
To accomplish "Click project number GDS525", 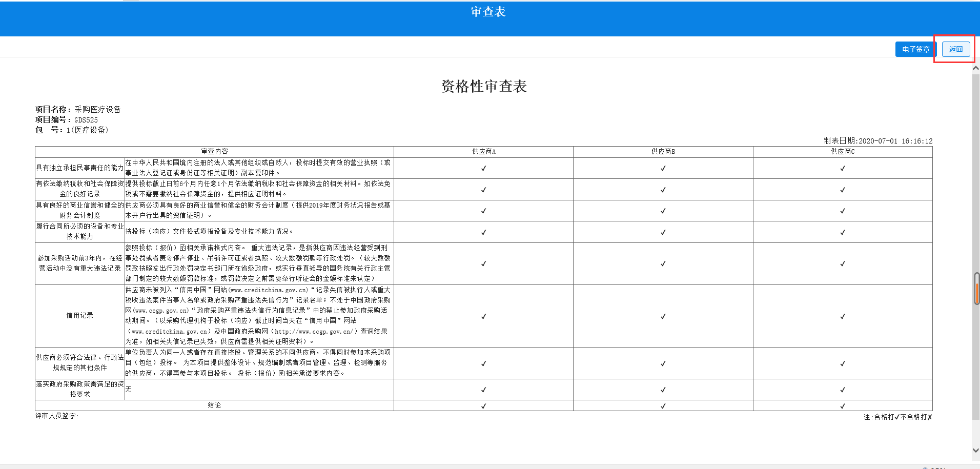I will (x=86, y=120).
